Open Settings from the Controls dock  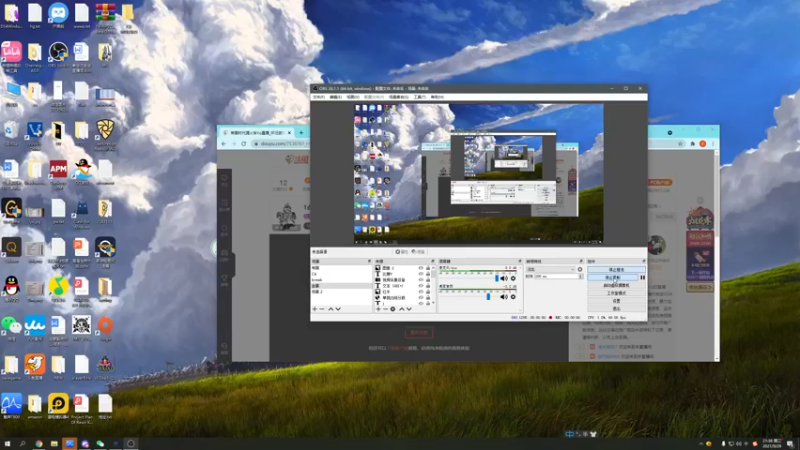pyautogui.click(x=616, y=301)
